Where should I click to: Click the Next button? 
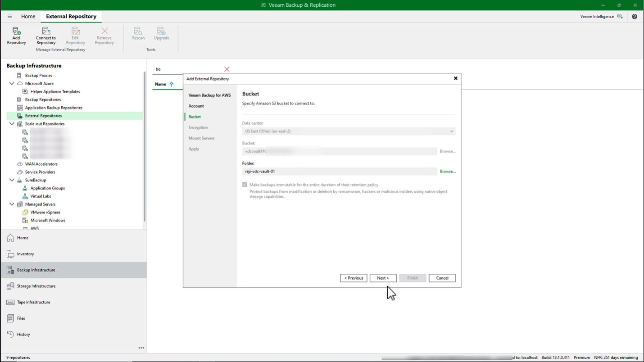(x=383, y=278)
